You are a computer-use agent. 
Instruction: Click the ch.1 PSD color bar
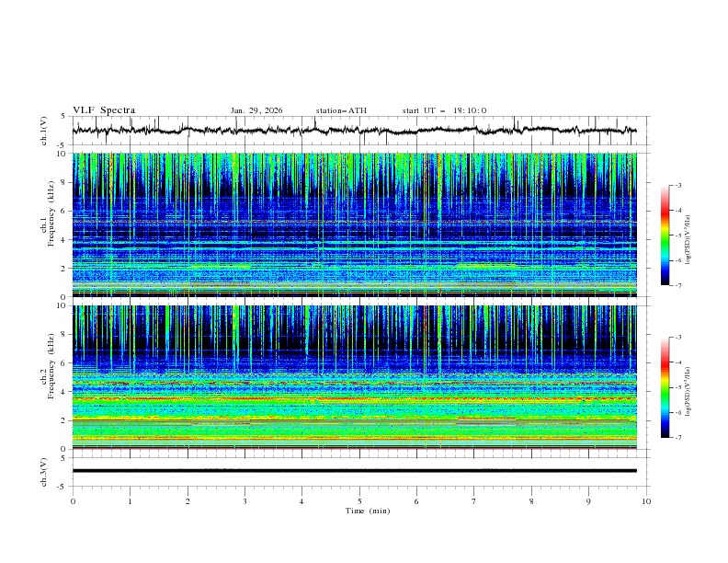(665, 236)
